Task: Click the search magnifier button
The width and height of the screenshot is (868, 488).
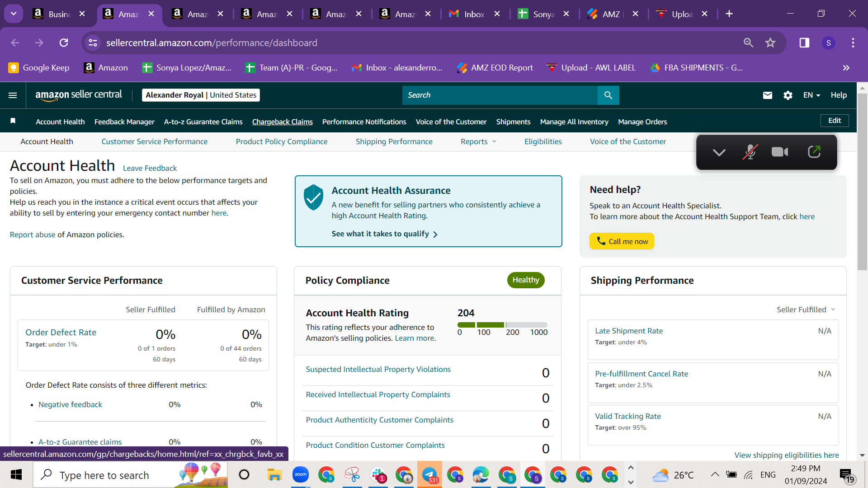Action: coord(608,95)
